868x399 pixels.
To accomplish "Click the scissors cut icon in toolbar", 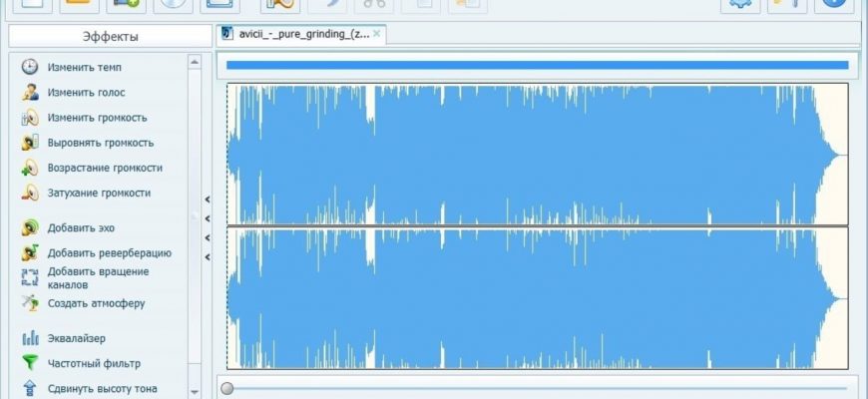I will click(x=374, y=3).
